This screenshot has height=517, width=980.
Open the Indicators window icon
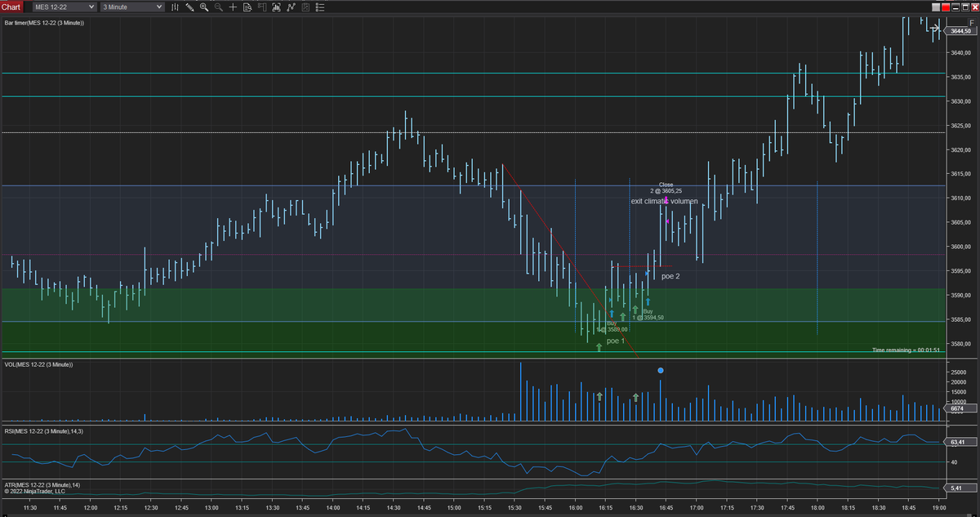(277, 7)
